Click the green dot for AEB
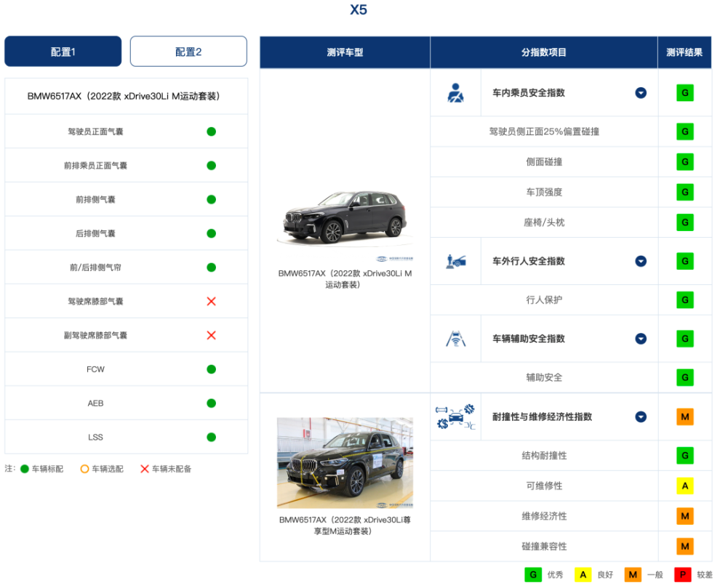Image resolution: width=720 pixels, height=588 pixels. [x=211, y=403]
